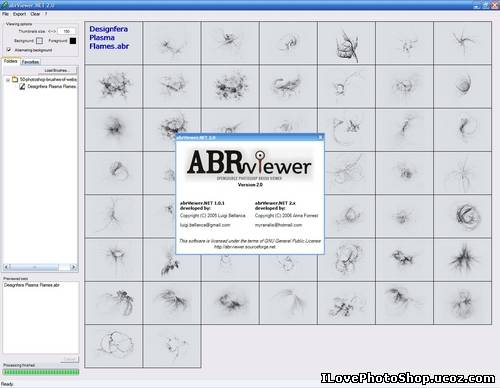Pick the white Background color swatch
Screen dimensions: 500x388
[x=39, y=41]
